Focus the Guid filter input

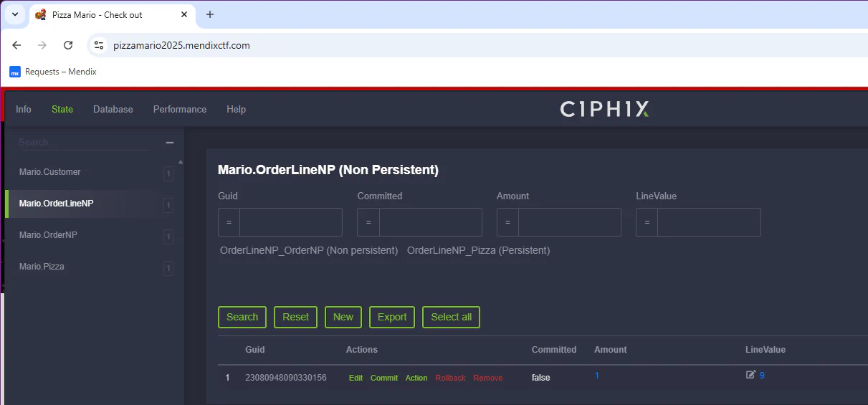(291, 222)
